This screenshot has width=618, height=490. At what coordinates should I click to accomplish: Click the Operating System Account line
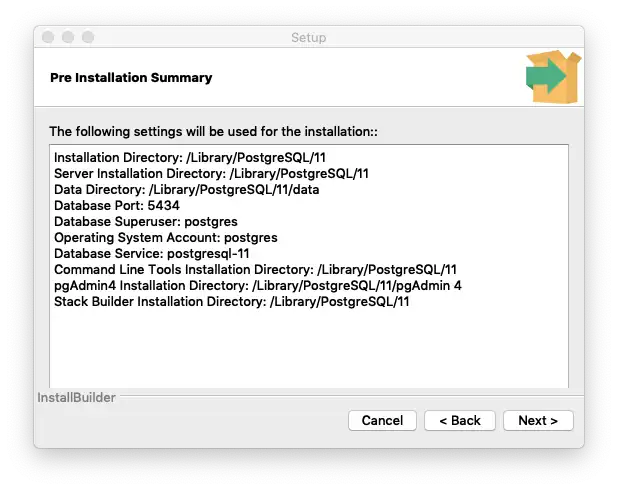coord(166,238)
